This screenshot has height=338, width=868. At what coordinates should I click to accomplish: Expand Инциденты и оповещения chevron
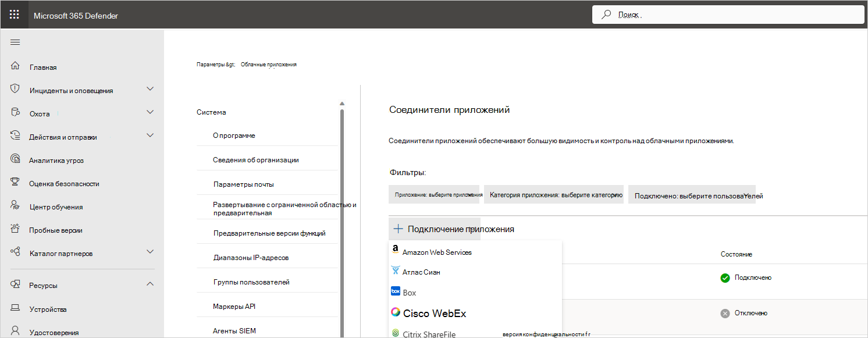point(150,89)
